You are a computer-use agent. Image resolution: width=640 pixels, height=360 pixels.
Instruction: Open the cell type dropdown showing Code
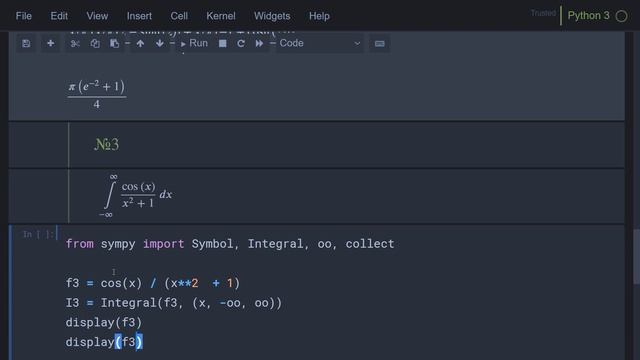click(320, 43)
